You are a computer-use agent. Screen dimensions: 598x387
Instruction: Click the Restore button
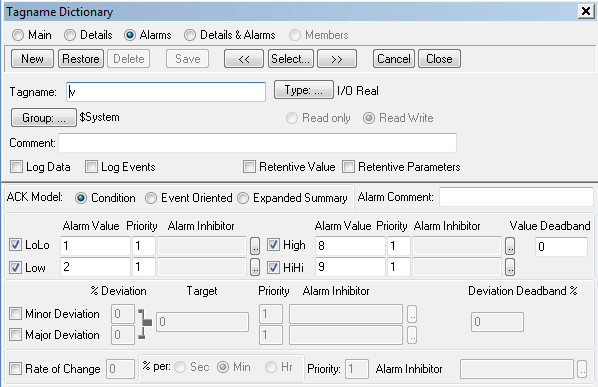tap(81, 59)
